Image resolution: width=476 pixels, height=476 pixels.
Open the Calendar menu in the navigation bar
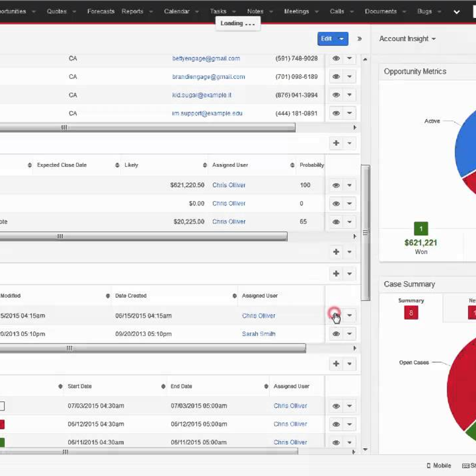coord(177,11)
